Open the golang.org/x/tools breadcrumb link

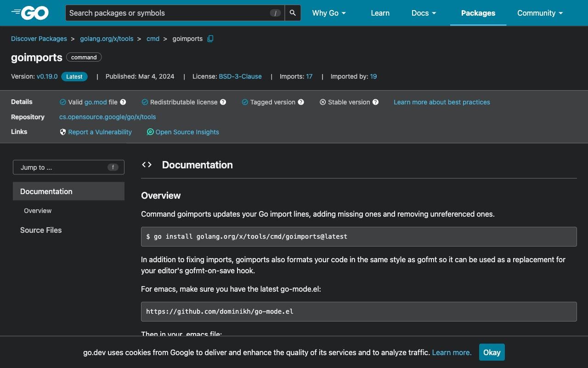pyautogui.click(x=107, y=39)
